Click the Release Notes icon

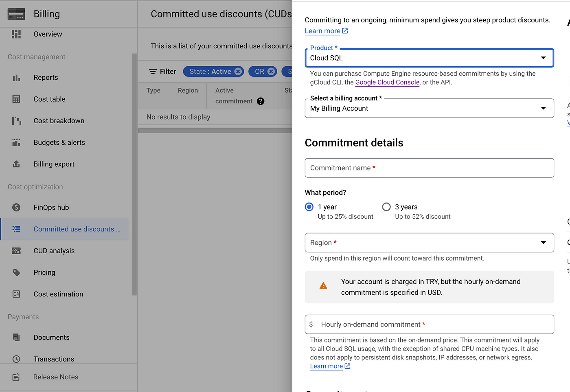pos(16,377)
